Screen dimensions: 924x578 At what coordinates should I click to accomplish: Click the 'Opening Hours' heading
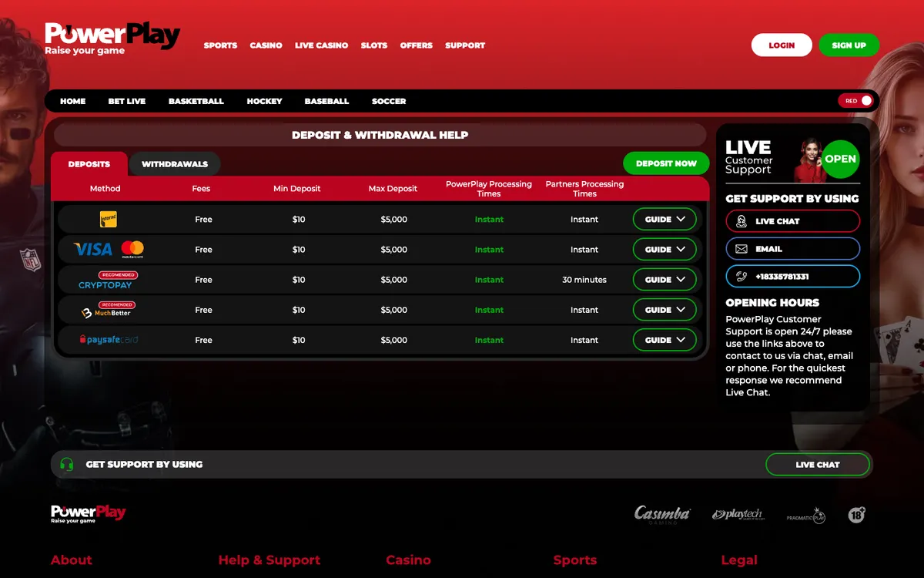[772, 303]
